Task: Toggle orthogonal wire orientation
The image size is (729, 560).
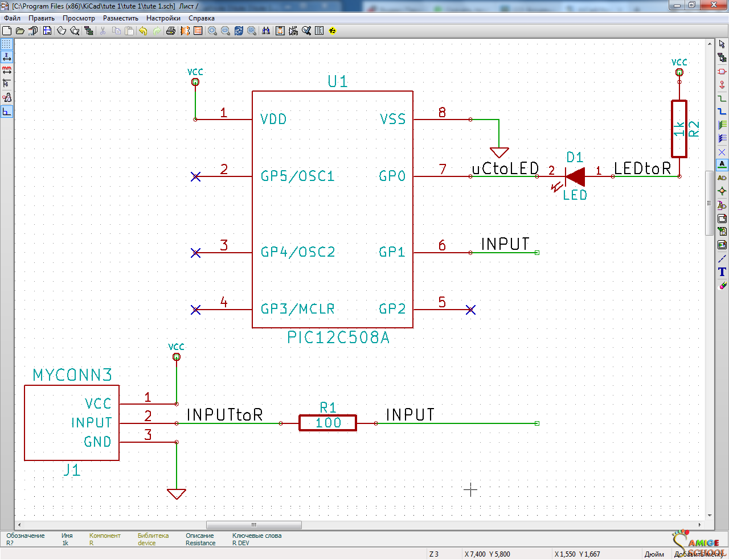Action: [x=7, y=112]
